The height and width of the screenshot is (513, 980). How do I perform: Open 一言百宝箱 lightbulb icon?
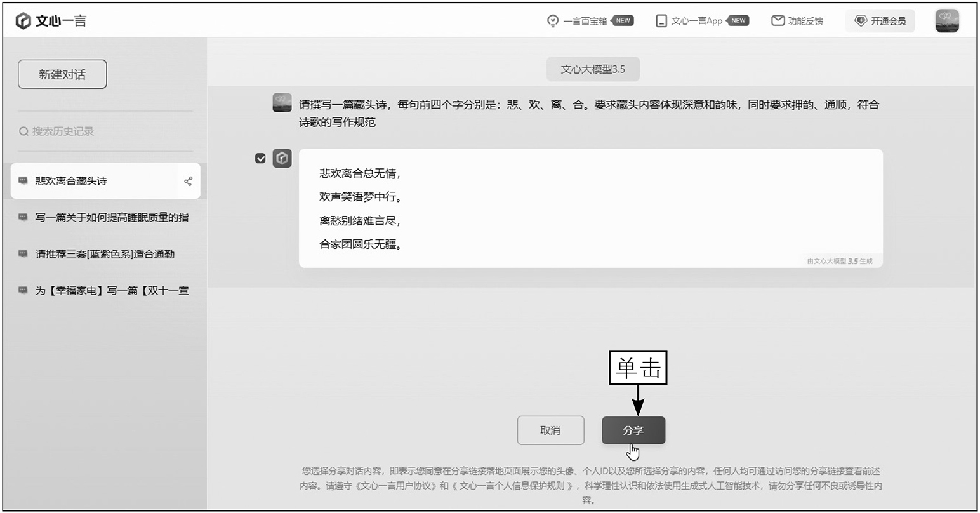(x=553, y=21)
